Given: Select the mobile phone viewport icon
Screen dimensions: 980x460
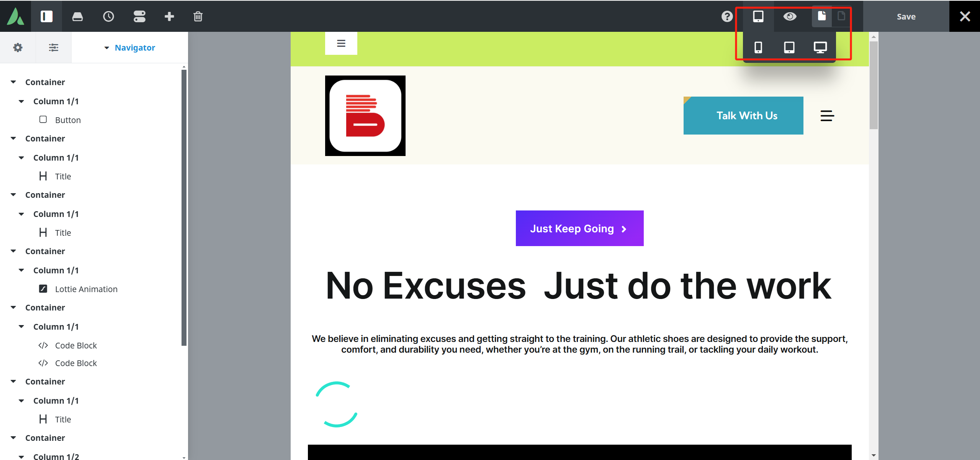Looking at the screenshot, I should pyautogui.click(x=758, y=48).
